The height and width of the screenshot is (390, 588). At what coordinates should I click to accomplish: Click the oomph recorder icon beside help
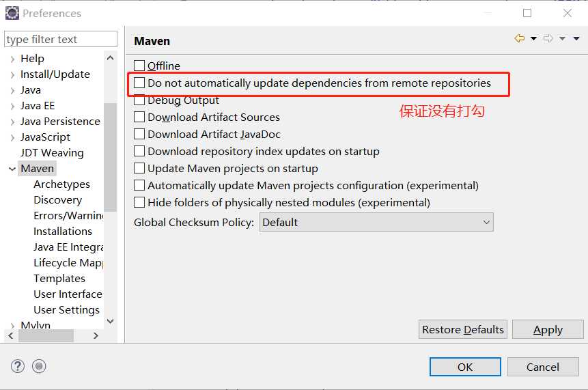[x=39, y=366]
